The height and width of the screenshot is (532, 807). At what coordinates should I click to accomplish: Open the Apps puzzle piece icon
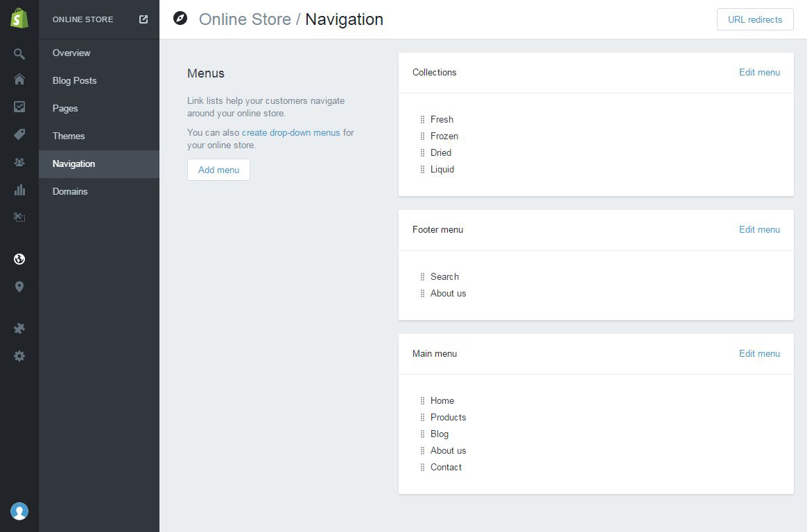[19, 328]
